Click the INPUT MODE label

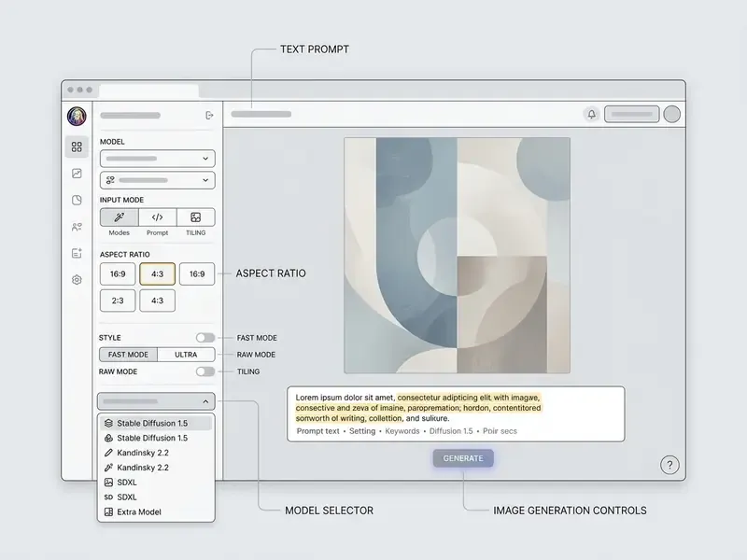(121, 200)
